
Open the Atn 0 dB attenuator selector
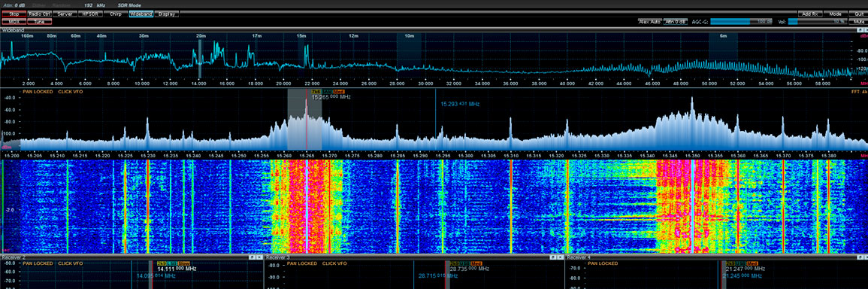(676, 22)
